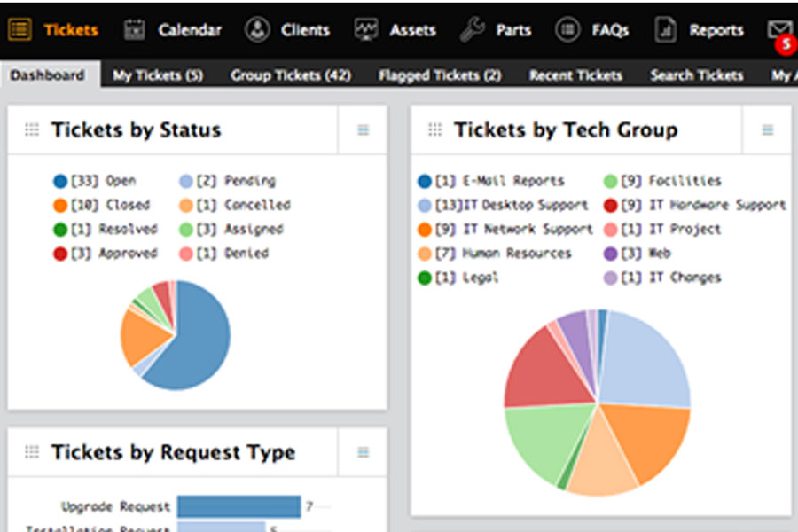798x532 pixels.
Task: Expand Tickets by Request Type widget menu
Action: [363, 452]
